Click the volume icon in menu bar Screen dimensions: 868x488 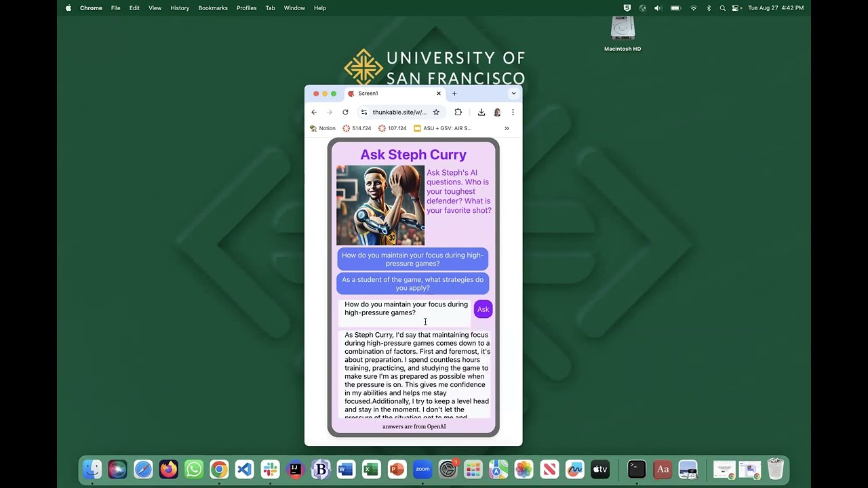[x=657, y=8]
